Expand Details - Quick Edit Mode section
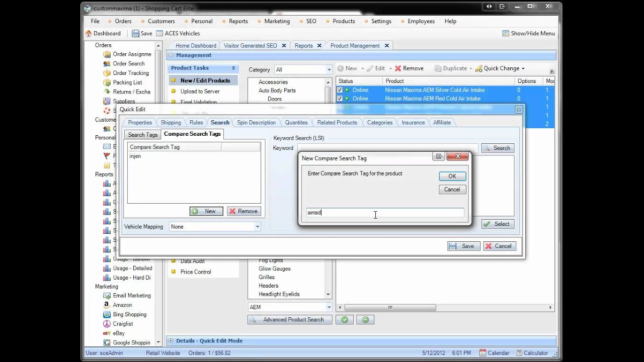The height and width of the screenshot is (362, 644). [171, 341]
